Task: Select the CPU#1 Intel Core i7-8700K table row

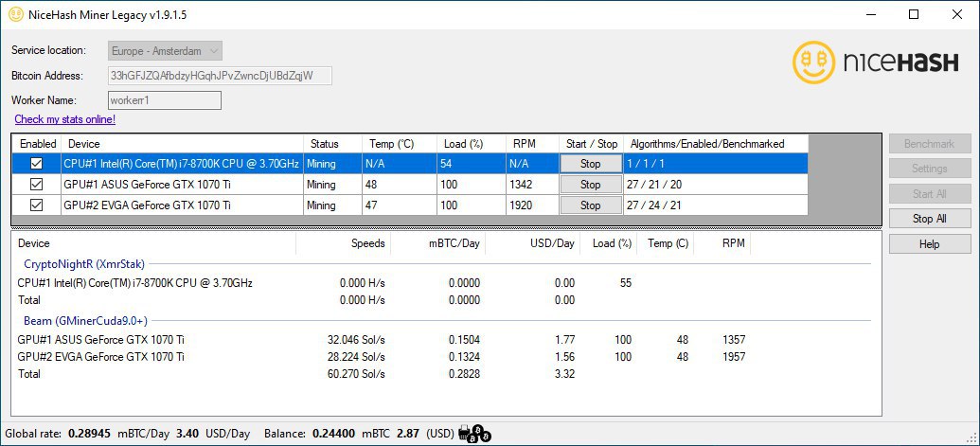Action: pyautogui.click(x=409, y=164)
